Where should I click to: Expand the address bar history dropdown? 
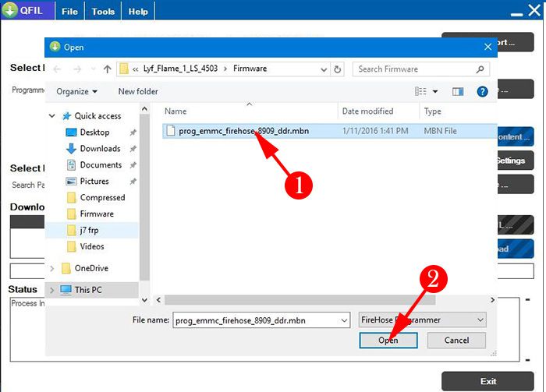click(x=324, y=69)
